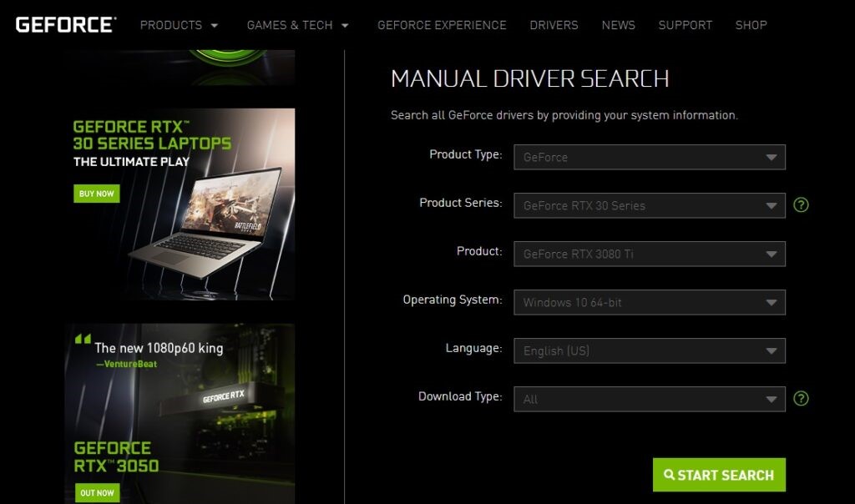
Task: Click the START SEARCH button
Action: (x=719, y=474)
